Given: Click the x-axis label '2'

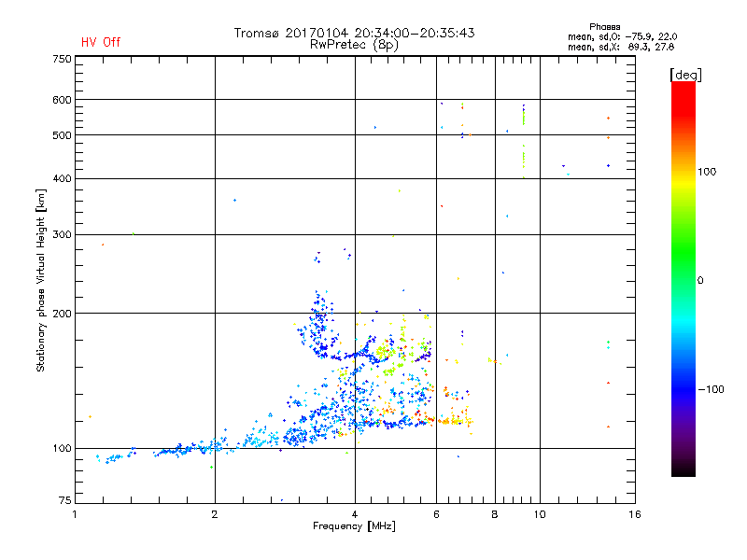Looking at the screenshot, I should click(x=215, y=514).
